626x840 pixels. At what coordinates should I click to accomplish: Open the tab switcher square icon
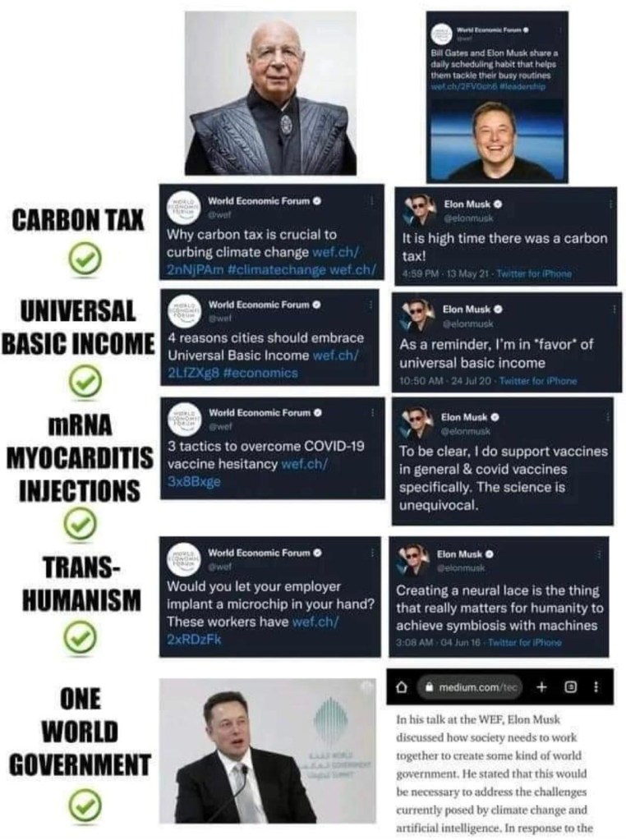click(571, 686)
